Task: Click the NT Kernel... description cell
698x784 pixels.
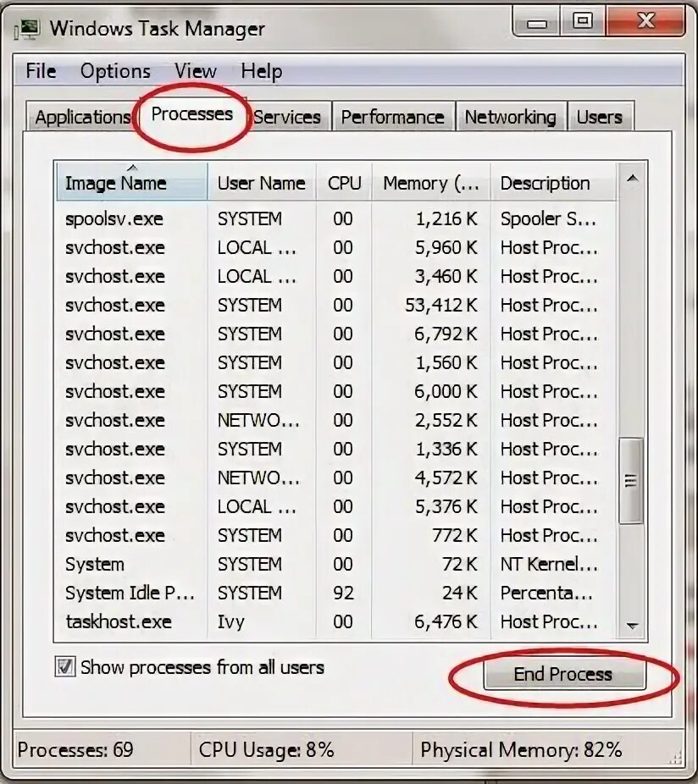Action: coord(548,564)
